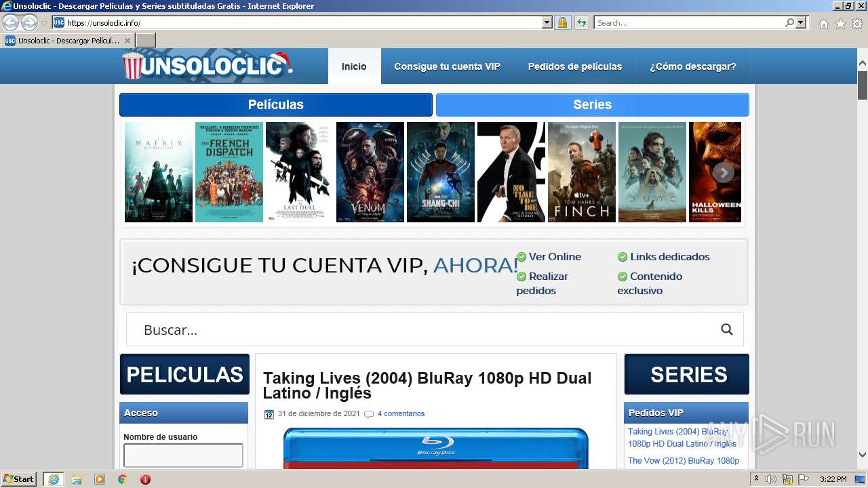Open the recent pages dropdown arrow
This screenshot has height=488, width=868.
tap(44, 23)
